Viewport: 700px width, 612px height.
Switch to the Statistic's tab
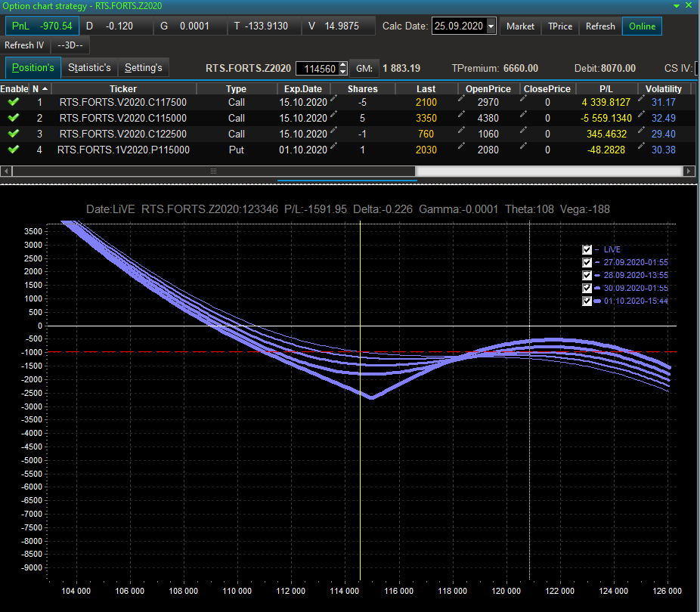point(89,68)
